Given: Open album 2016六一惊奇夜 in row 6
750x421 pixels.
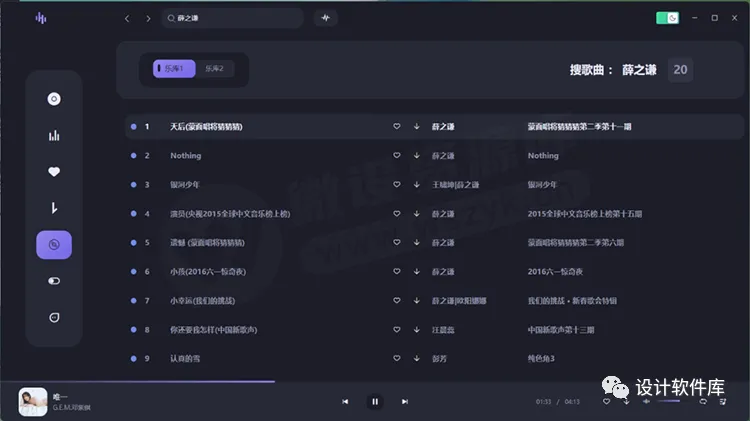Looking at the screenshot, I should (555, 272).
